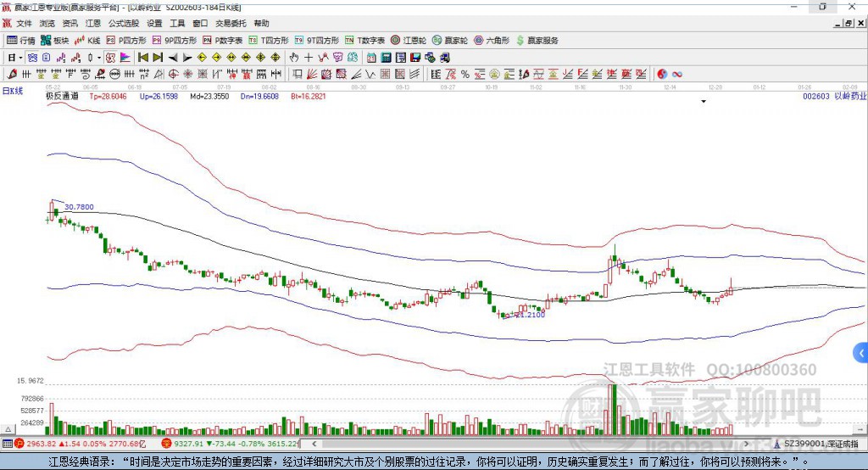The image size is (868, 470).
Task: Restore the inner chart window
Action: coord(849,23)
